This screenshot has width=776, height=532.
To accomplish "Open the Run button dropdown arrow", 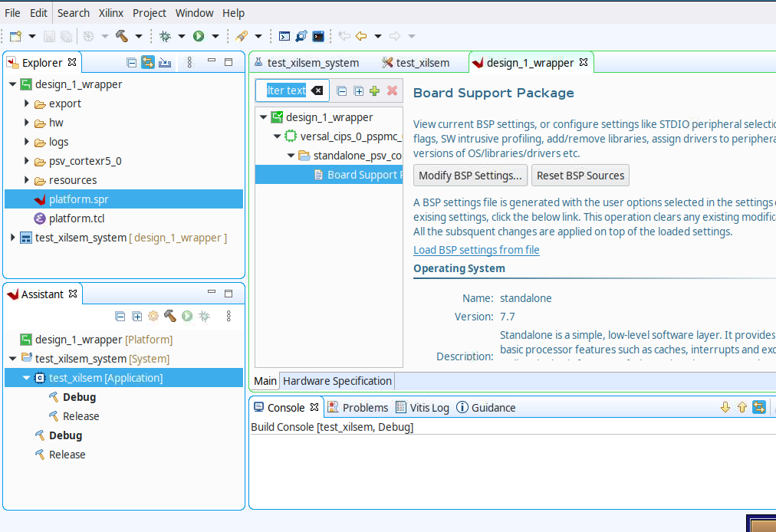I will point(215,36).
